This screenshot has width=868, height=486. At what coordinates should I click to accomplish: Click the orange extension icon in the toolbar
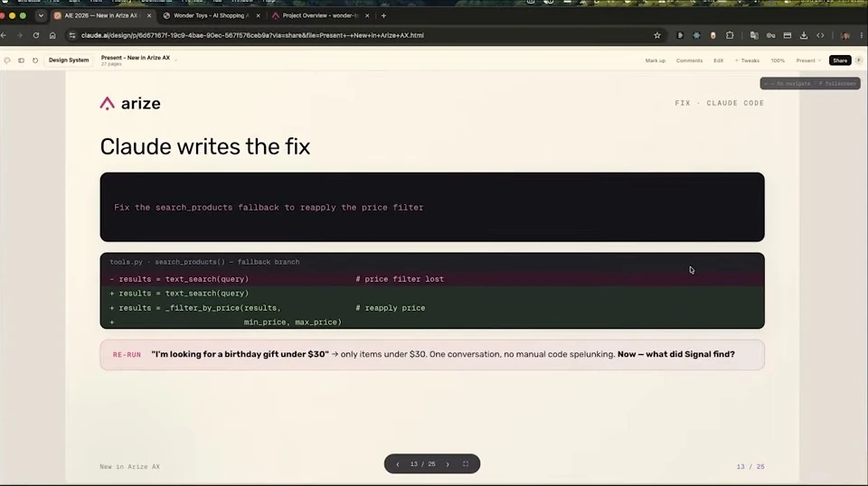pos(713,35)
